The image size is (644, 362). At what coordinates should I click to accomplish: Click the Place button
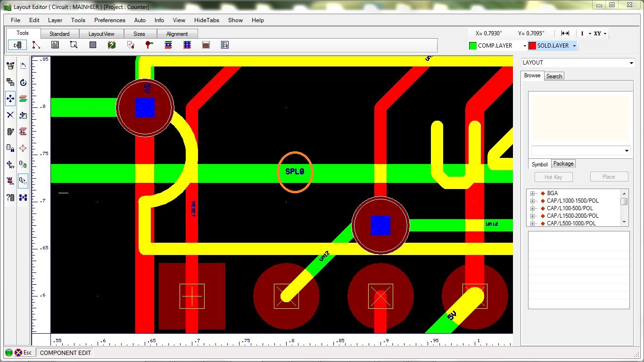click(609, 177)
